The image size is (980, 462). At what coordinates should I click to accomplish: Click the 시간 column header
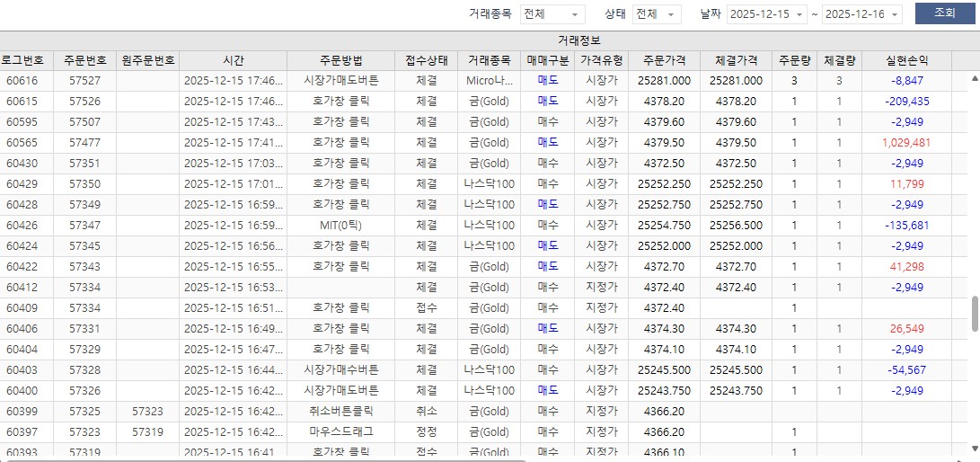click(234, 60)
